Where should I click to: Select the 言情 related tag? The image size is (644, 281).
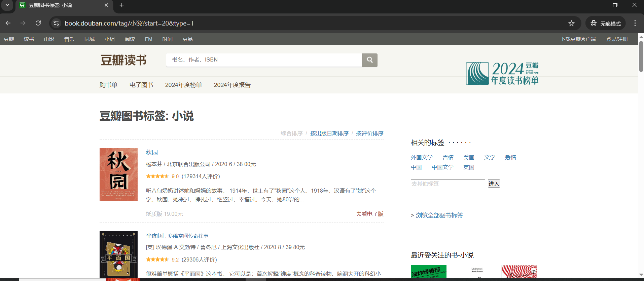448,158
